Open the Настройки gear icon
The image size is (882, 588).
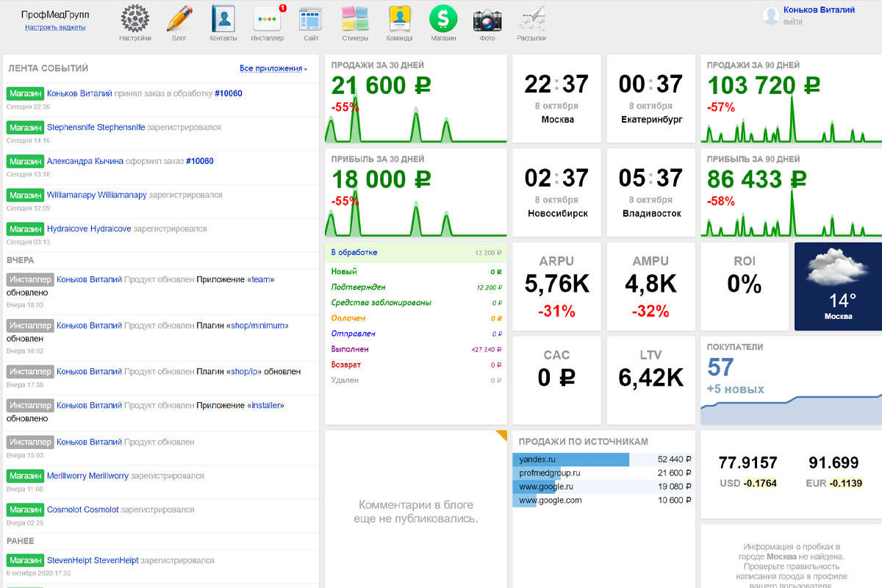point(135,19)
